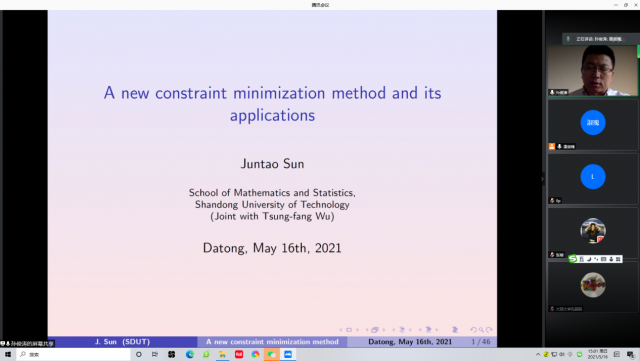Toggle Sogou Chinese/English mode (五) button

(x=582, y=259)
